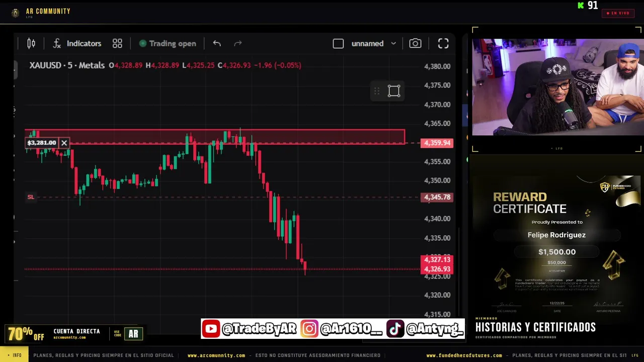Open the chart layout setup square icon
The height and width of the screenshot is (362, 644).
(338, 44)
